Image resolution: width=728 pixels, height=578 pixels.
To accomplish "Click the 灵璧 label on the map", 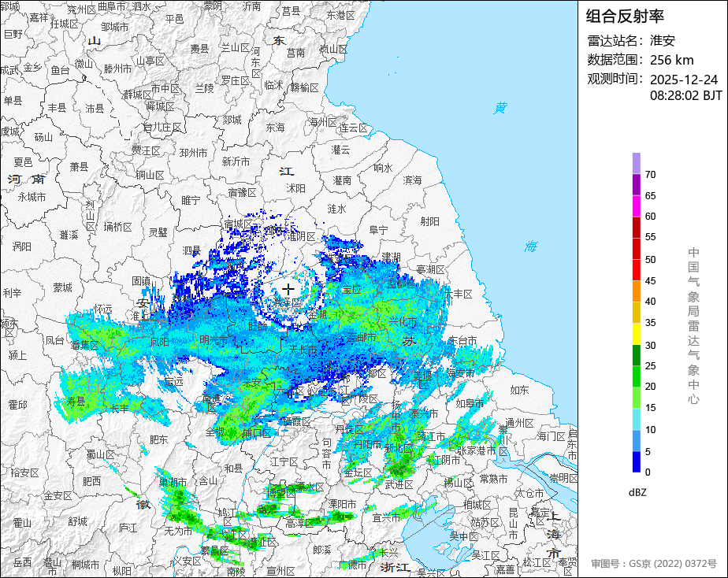I will point(158,232).
